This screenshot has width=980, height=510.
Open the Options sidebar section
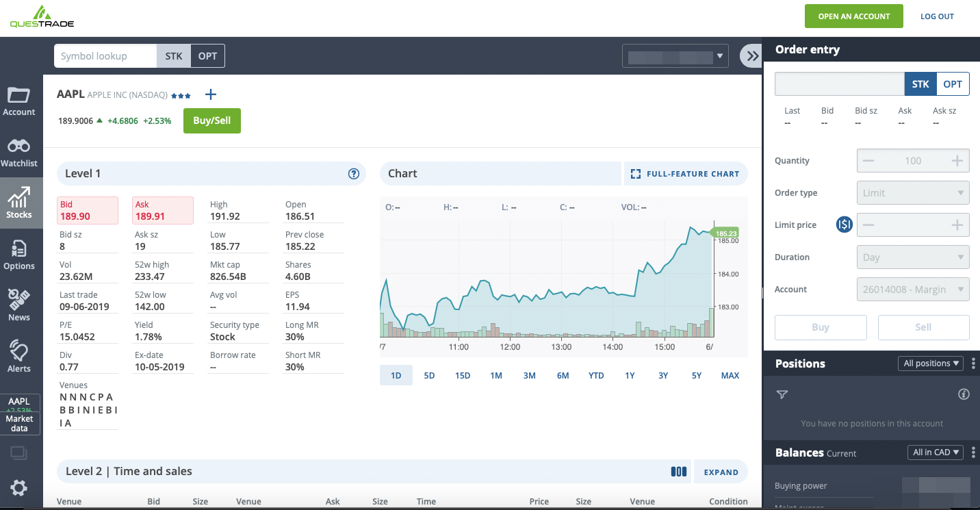click(19, 255)
